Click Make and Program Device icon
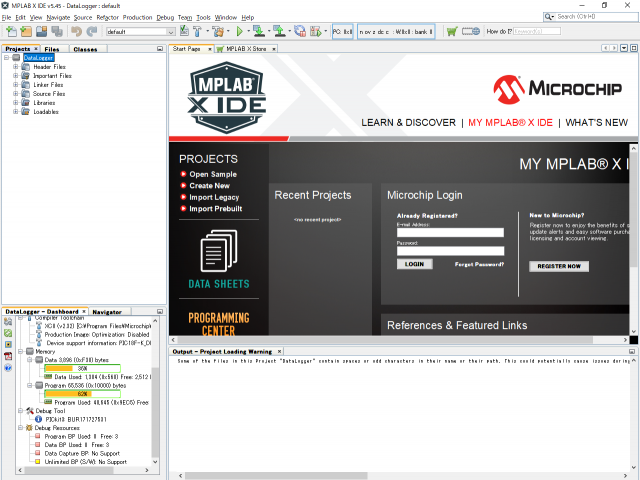640x480 pixels. (259, 31)
